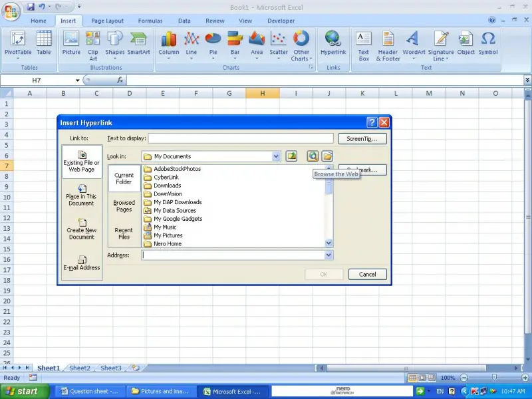Screen dimensions: 532x399
Task: Choose the Column chart type
Action: point(169,45)
